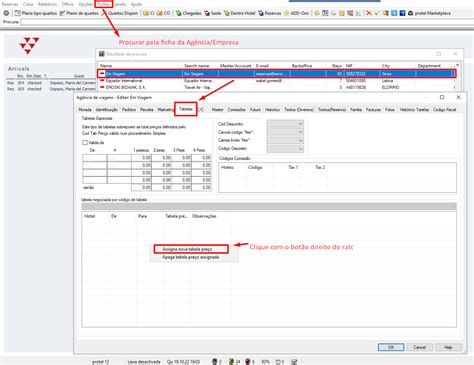The image size is (474, 365).
Task: Focus the Procurar search field
Action: tap(247, 22)
